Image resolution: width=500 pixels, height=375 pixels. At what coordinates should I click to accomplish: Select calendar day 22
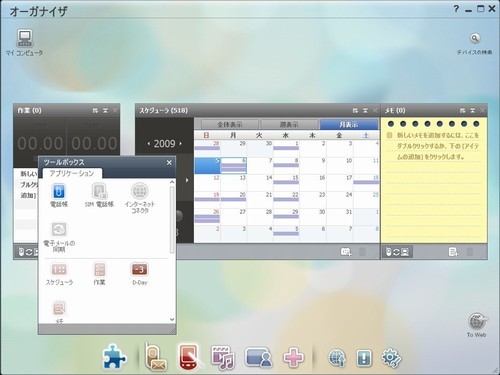tap(286, 200)
